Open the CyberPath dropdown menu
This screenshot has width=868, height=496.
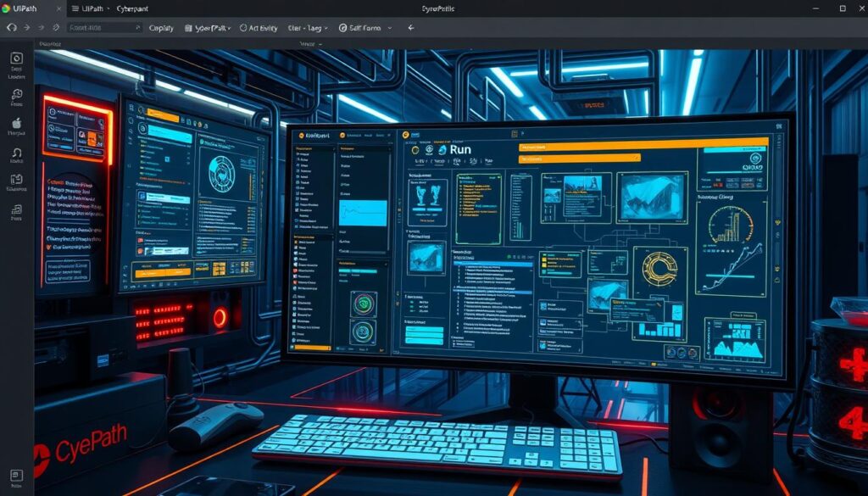(x=208, y=28)
